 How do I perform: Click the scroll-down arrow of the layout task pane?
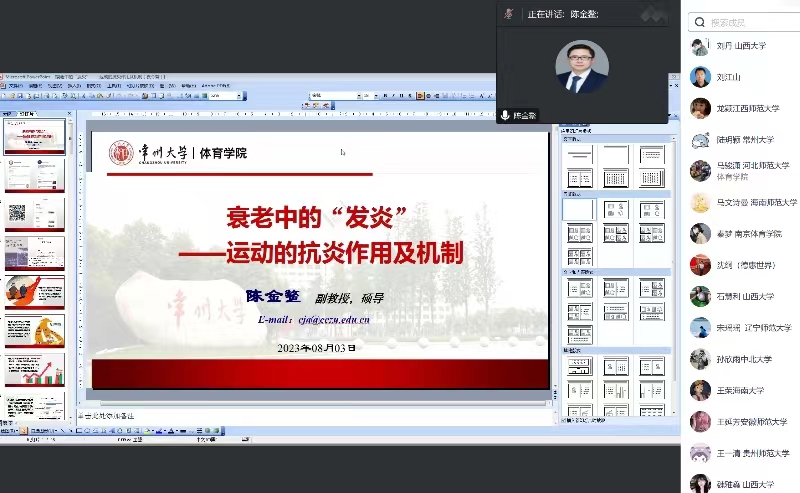click(673, 412)
